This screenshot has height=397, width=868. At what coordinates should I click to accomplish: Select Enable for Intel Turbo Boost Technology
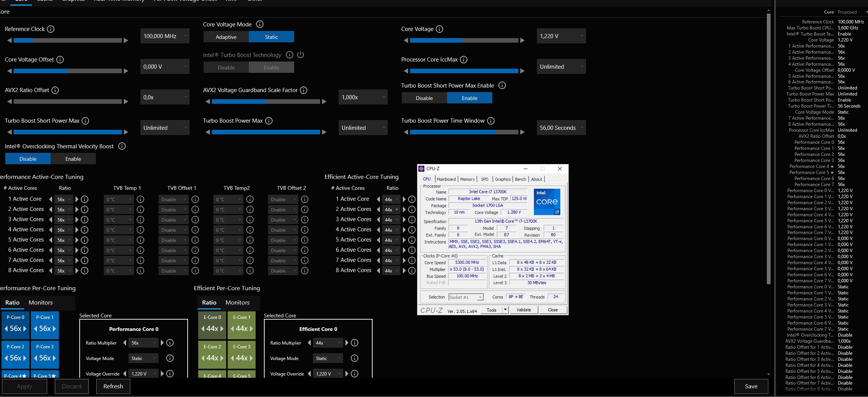271,68
